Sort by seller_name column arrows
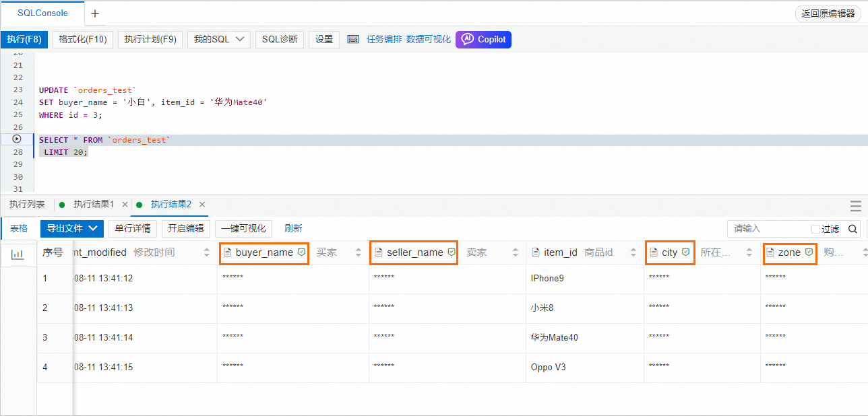 (x=516, y=252)
